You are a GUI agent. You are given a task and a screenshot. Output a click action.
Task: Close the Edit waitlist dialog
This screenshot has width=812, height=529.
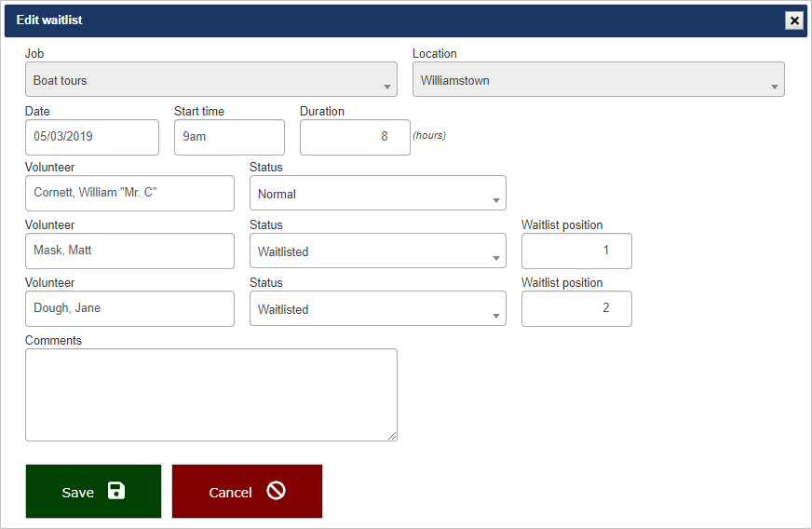[x=793, y=20]
